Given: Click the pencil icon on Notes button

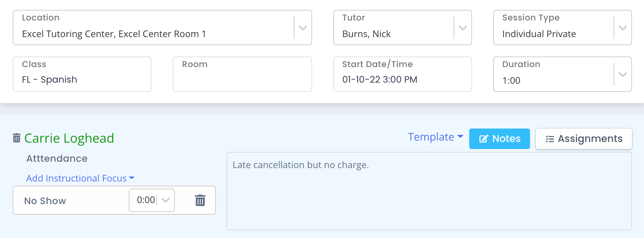Looking at the screenshot, I should [484, 139].
